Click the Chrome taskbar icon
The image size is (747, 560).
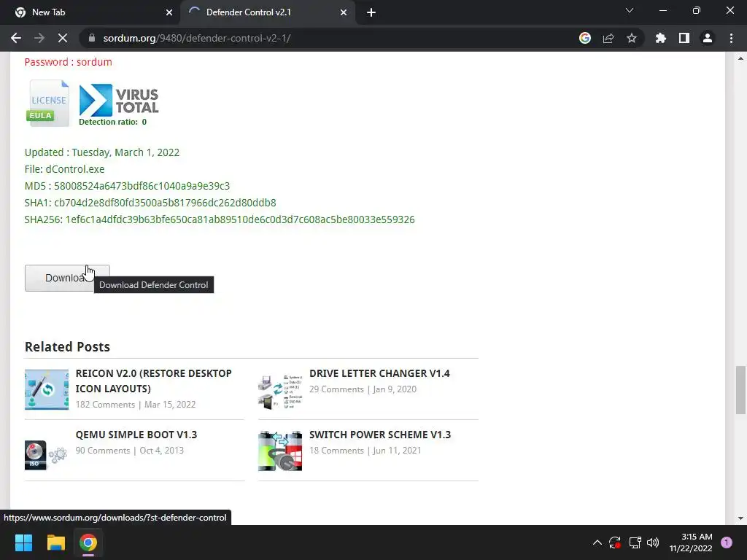coord(88,542)
